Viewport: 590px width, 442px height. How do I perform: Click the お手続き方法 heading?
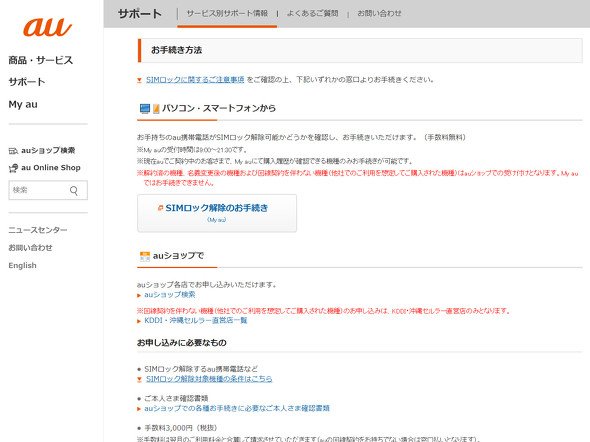pyautogui.click(x=176, y=50)
